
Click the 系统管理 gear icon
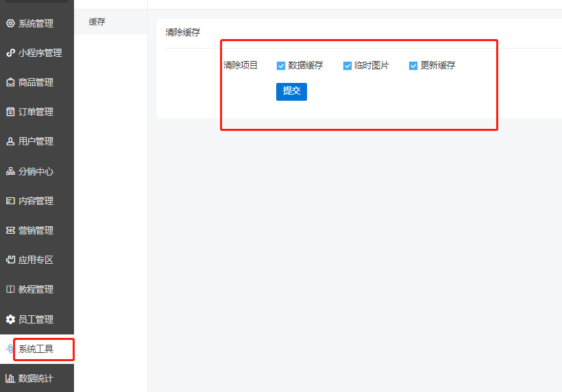[x=10, y=23]
